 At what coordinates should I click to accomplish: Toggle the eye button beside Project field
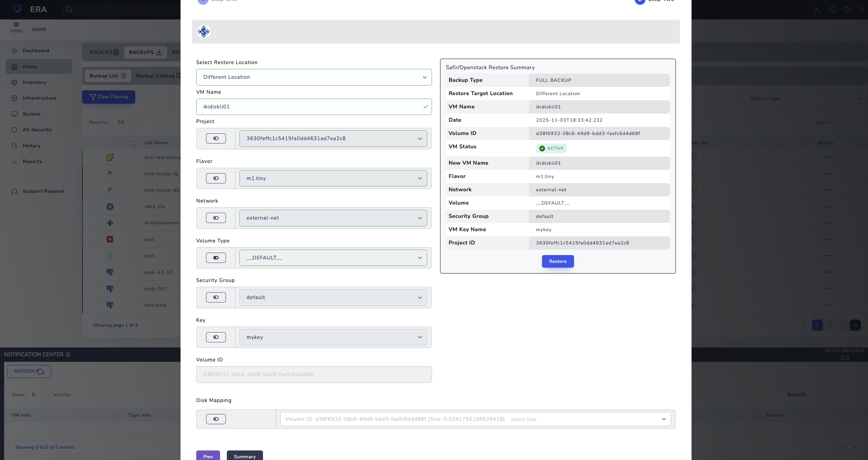pos(216,138)
